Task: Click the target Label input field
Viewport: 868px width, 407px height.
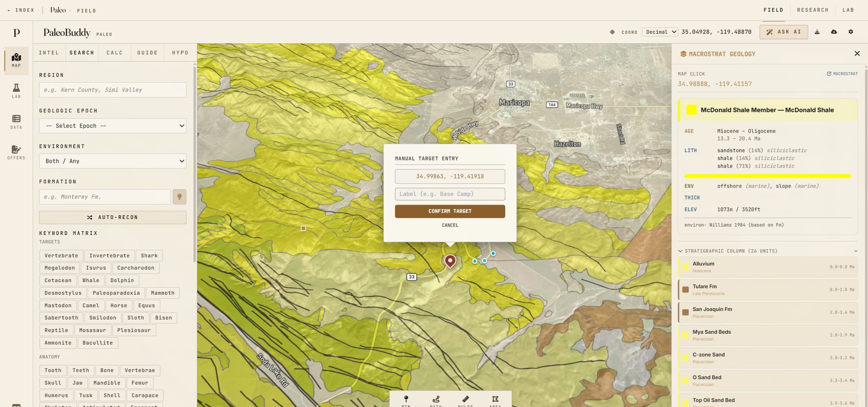Action: [450, 194]
